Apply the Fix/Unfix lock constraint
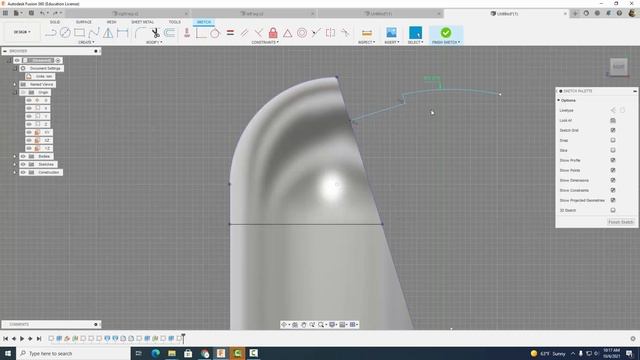640x360 pixels. 273,33
